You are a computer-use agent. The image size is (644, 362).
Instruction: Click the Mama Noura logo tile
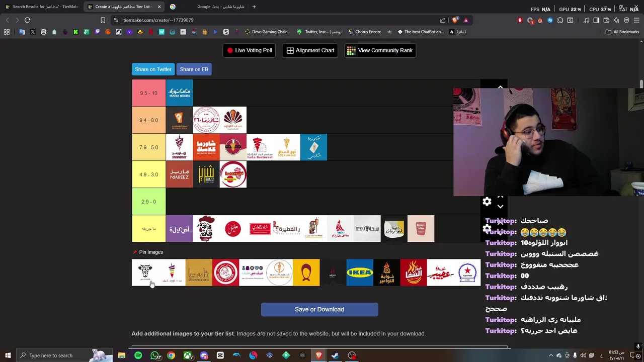click(179, 93)
